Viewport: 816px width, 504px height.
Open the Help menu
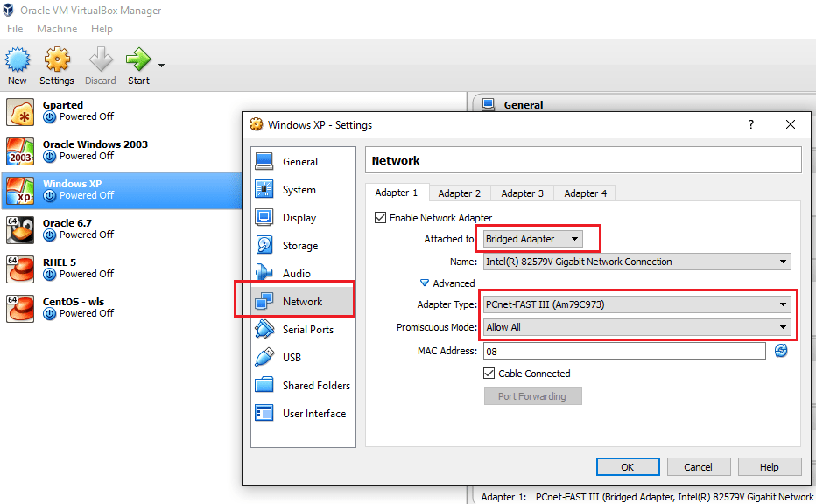[x=102, y=29]
